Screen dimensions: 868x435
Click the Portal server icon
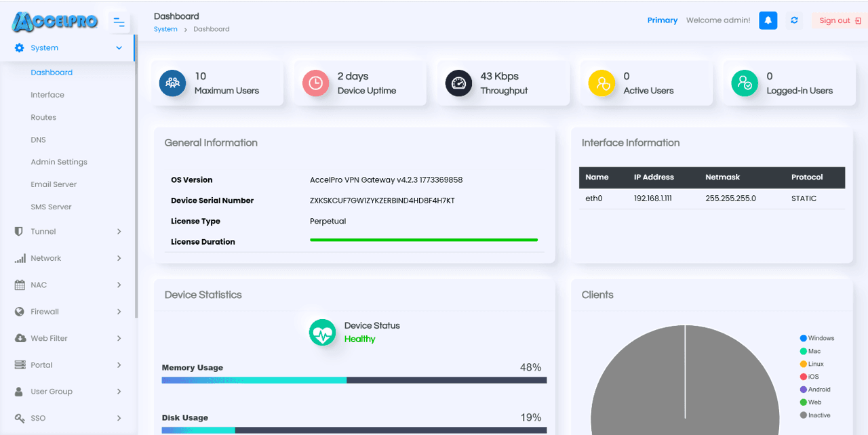[x=19, y=365]
